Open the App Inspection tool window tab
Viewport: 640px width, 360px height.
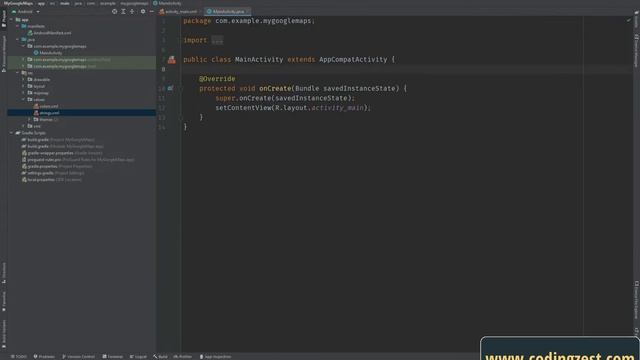click(x=216, y=357)
